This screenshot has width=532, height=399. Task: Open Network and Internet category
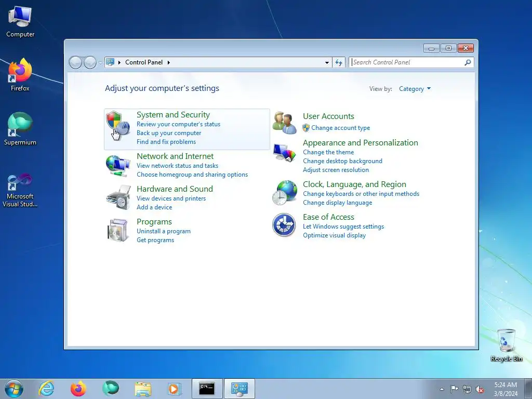click(175, 156)
